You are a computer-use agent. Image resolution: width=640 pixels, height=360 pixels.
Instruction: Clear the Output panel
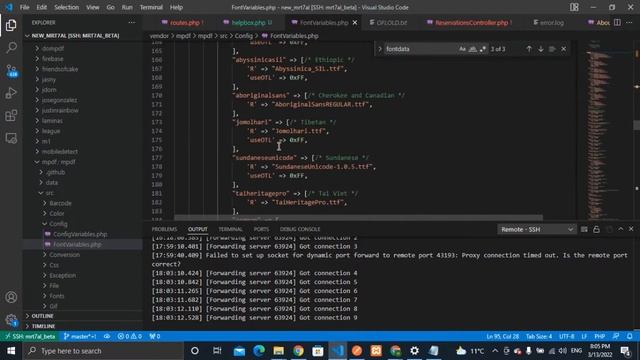point(584,229)
